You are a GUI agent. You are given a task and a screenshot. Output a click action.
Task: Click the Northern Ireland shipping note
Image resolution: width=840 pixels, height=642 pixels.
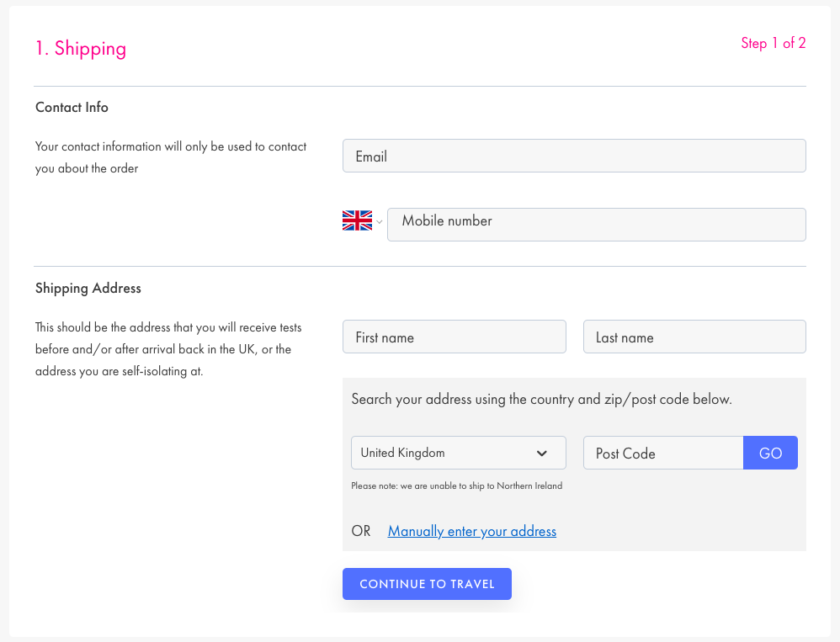(x=456, y=486)
